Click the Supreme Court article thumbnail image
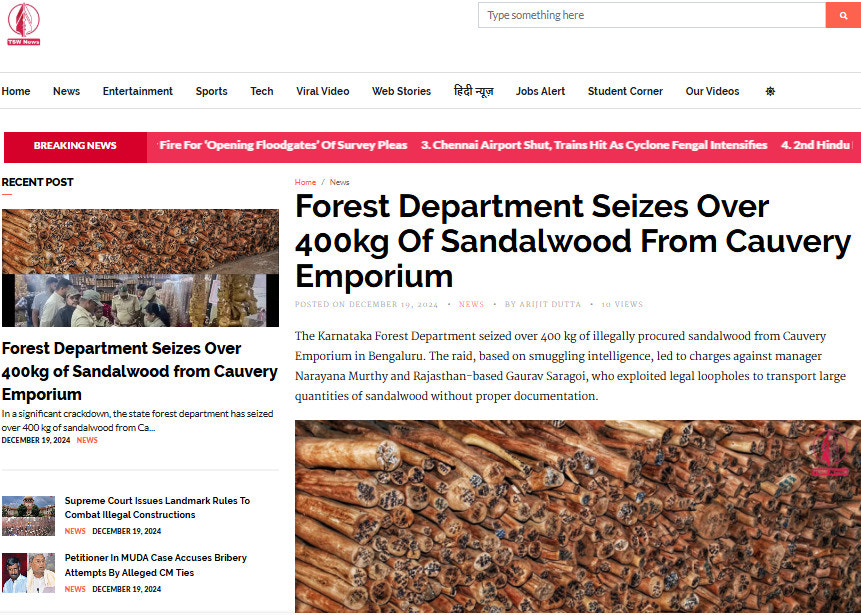Screen dimensions: 861x615 (x=29, y=516)
